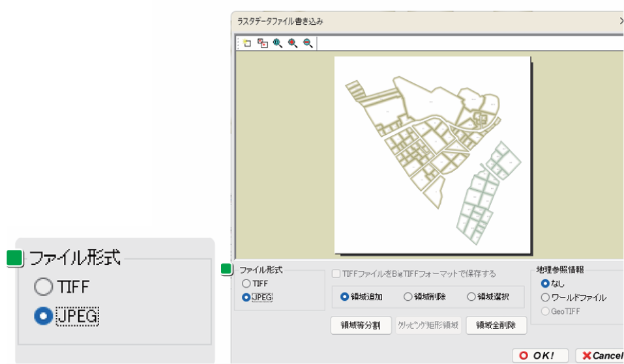Select JPEG file format in the dialog
Screen dimensions: 624x364
(246, 297)
